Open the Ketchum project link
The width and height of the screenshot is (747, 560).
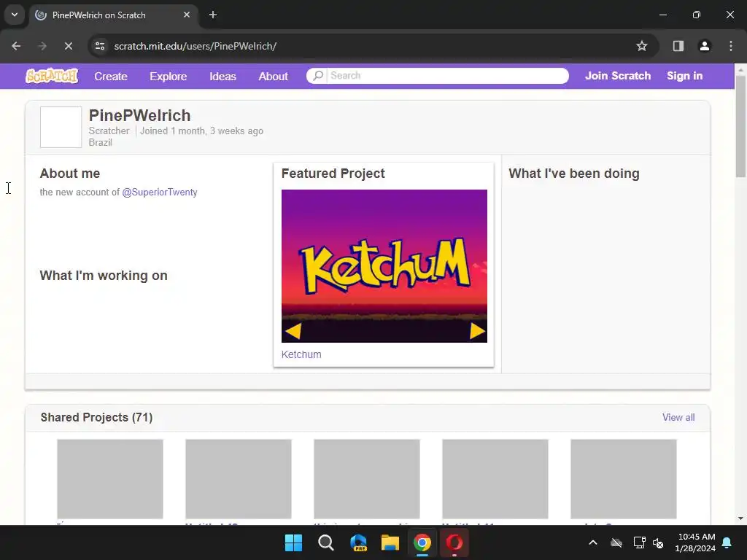[301, 354]
